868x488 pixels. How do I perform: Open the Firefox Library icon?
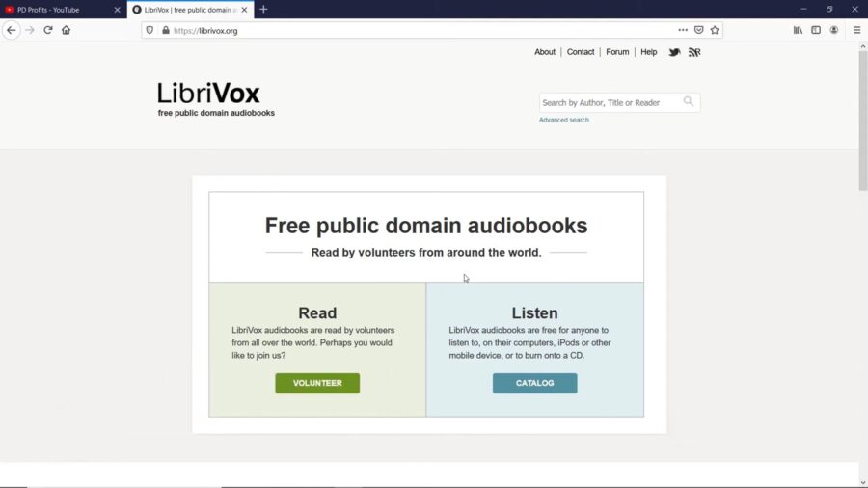(798, 30)
